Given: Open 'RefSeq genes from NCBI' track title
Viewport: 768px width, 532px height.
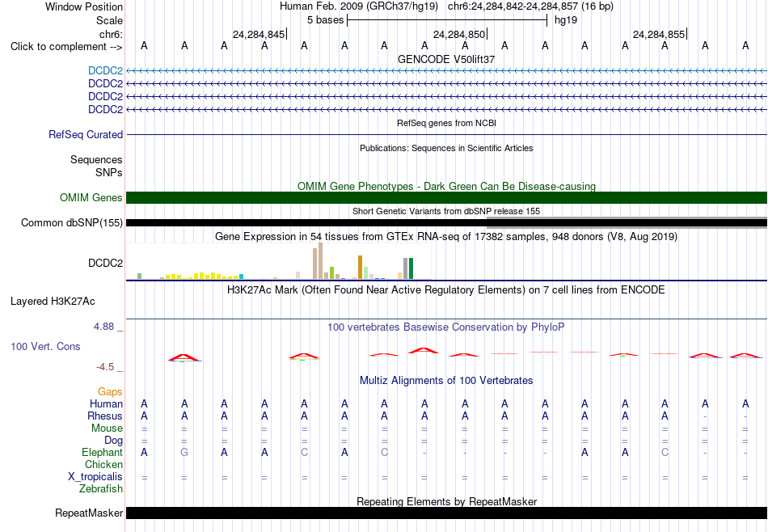Looking at the screenshot, I should tap(446, 123).
